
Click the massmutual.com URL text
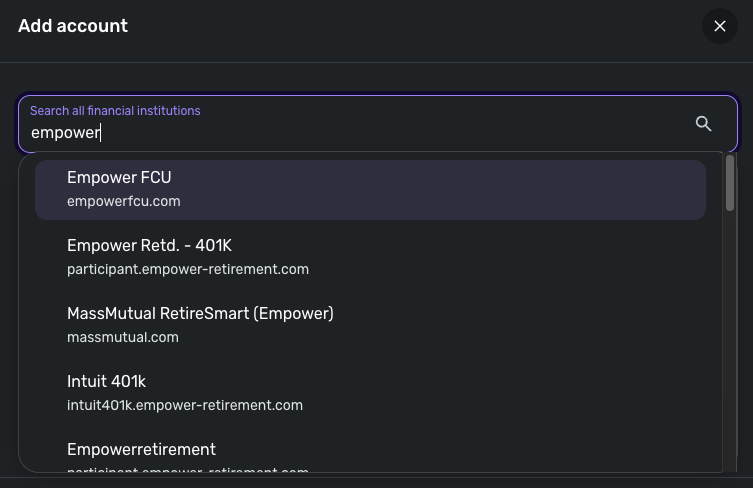click(122, 337)
